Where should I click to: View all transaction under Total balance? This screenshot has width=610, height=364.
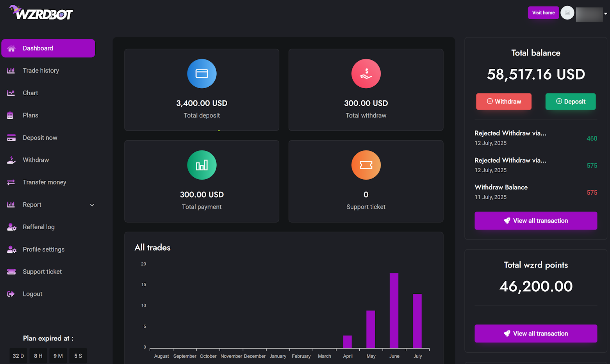535,221
